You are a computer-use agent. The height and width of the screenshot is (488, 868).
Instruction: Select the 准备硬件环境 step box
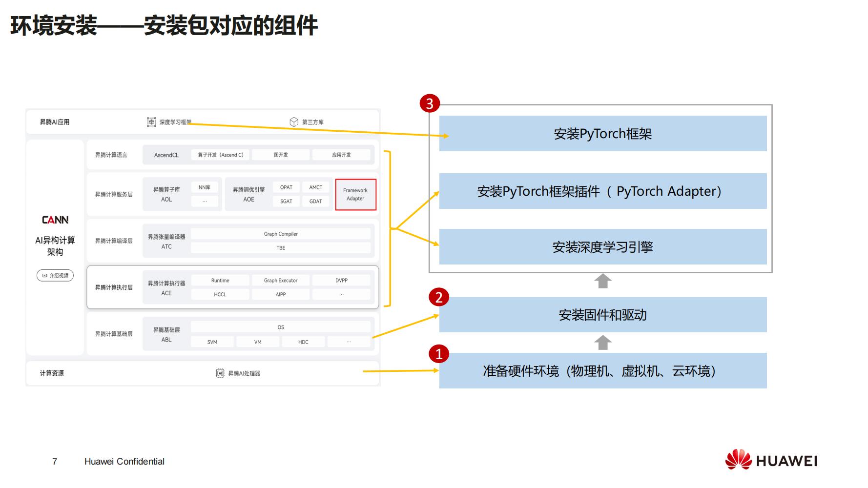tap(603, 371)
